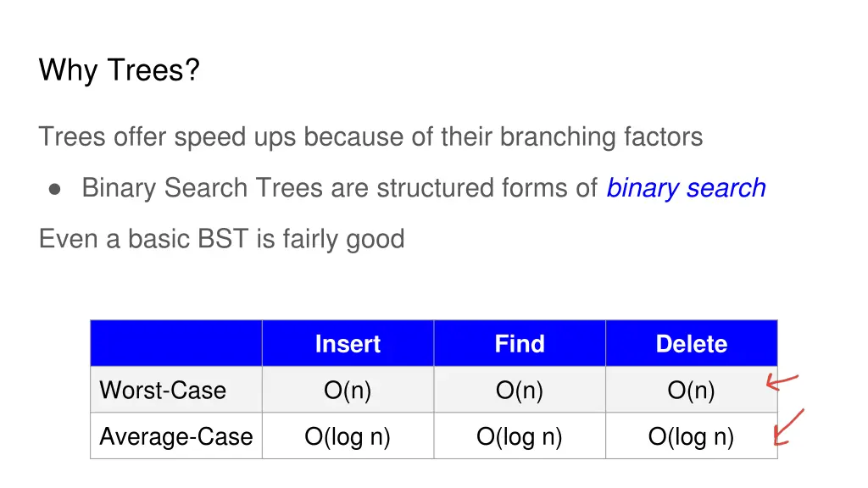
Task: Click the "Why Trees?" slide title
Action: pos(119,69)
